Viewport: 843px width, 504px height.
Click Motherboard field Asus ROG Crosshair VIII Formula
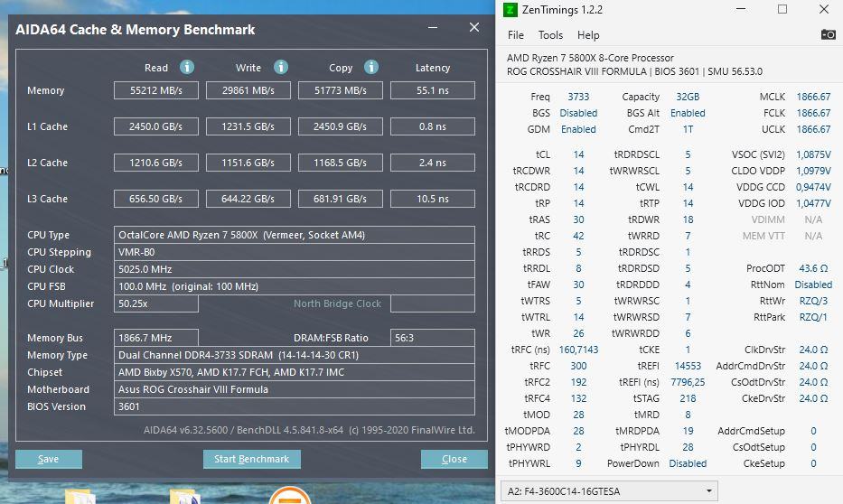(x=294, y=389)
